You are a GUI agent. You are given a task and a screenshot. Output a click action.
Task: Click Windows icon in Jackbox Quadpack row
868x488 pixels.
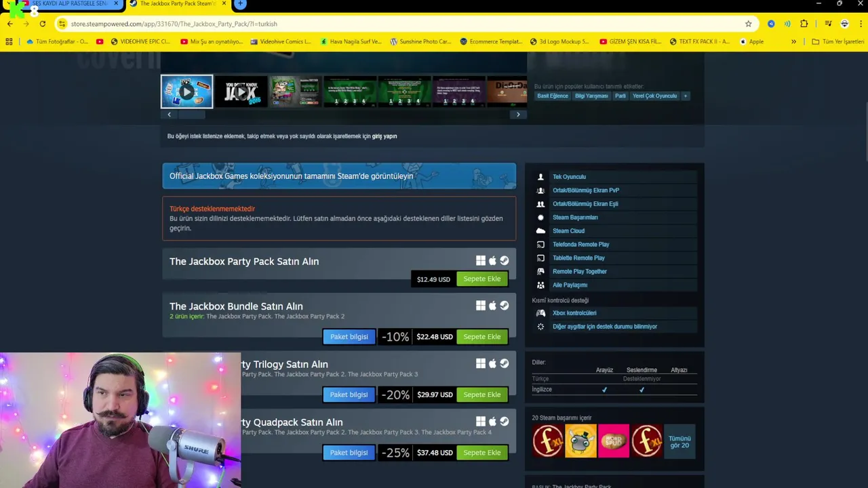click(481, 422)
